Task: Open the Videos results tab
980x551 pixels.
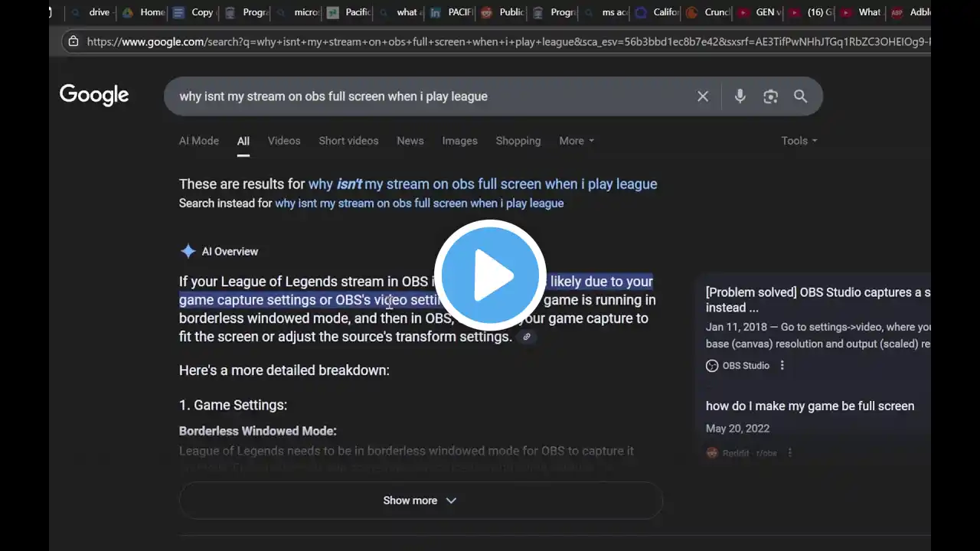Action: tap(284, 141)
